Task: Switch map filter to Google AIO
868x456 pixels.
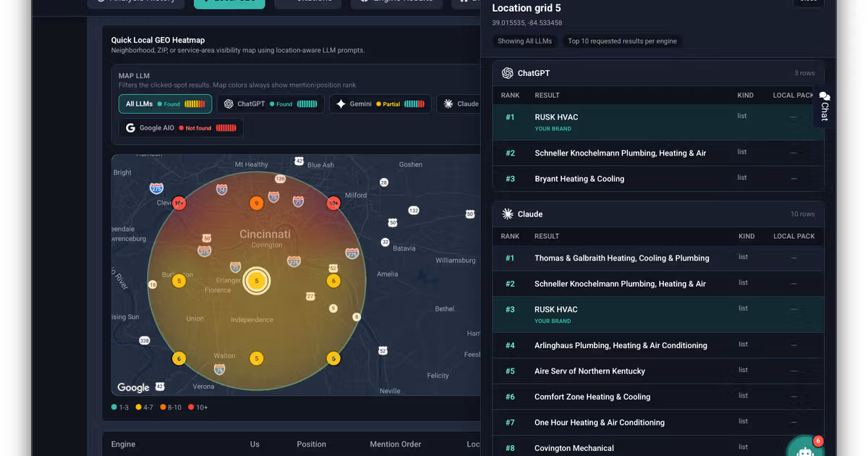Action: [x=181, y=128]
